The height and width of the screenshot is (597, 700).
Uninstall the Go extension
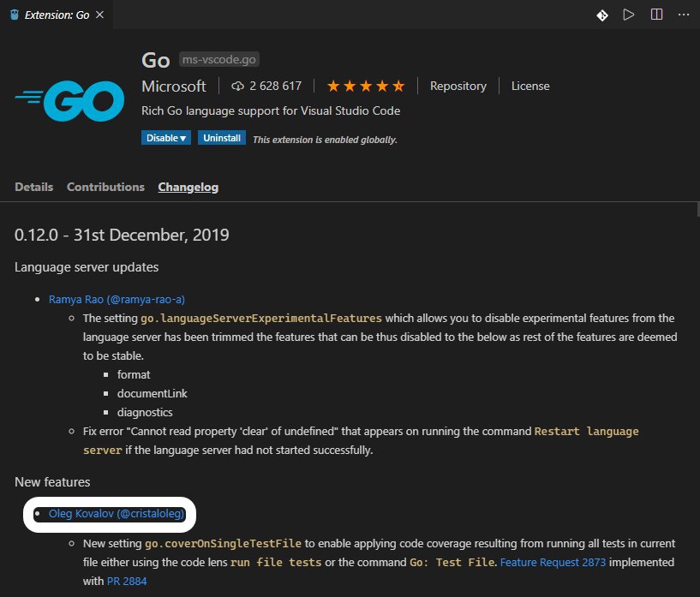222,138
